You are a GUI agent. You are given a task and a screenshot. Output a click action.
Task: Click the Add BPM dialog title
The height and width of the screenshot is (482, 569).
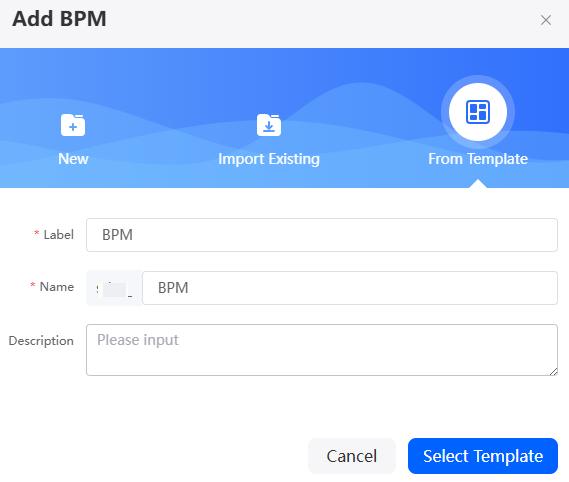[59, 19]
